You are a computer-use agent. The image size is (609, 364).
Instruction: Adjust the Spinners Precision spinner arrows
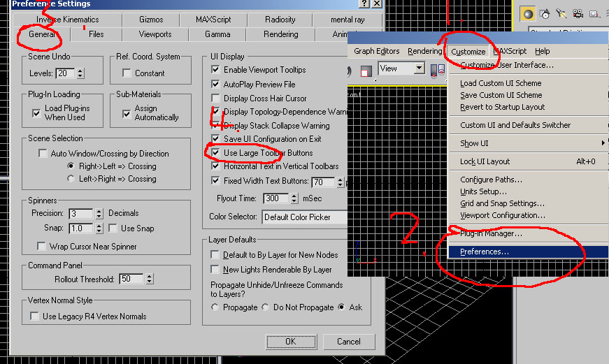[99, 213]
